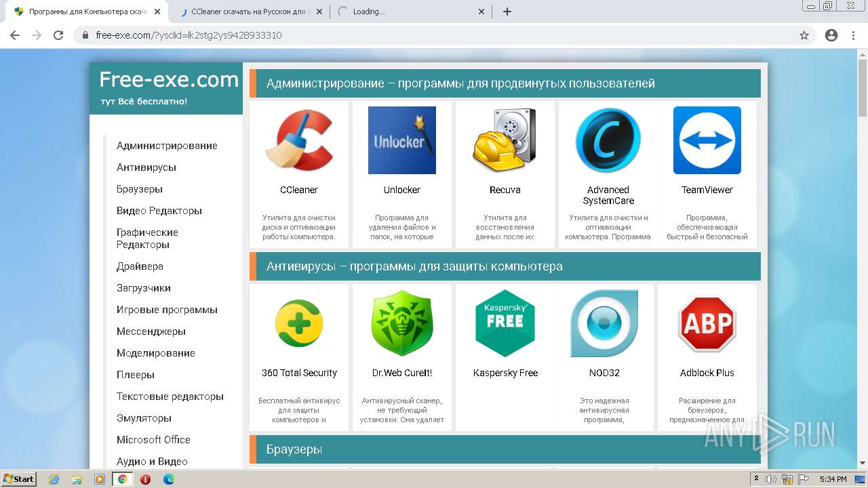Open the Плееры sidebar category
868x488 pixels.
[136, 375]
